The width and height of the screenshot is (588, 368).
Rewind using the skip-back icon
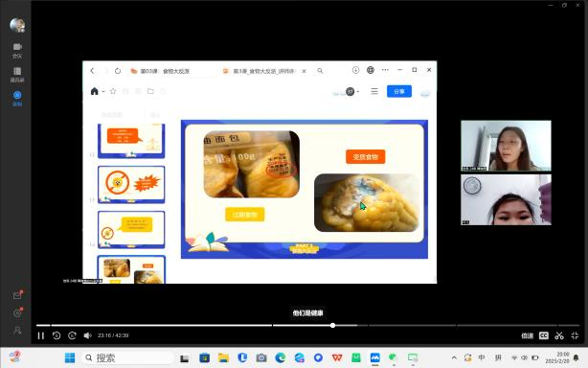(x=57, y=335)
